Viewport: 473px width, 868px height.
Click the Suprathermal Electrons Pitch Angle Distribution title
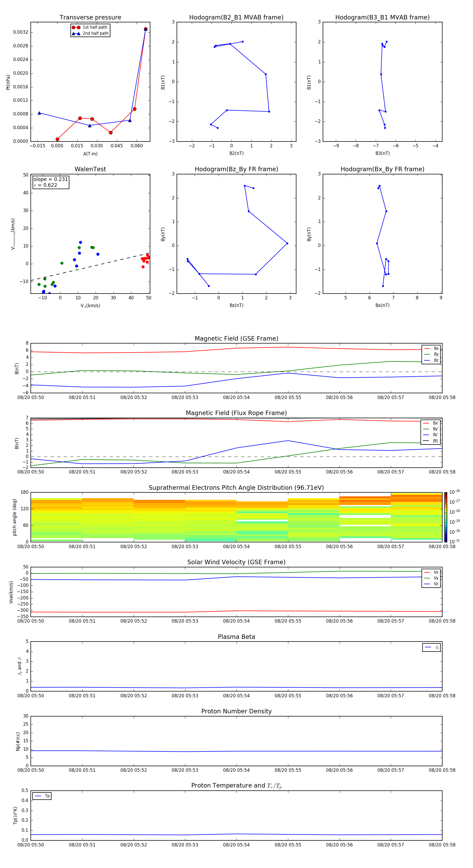coord(236,488)
